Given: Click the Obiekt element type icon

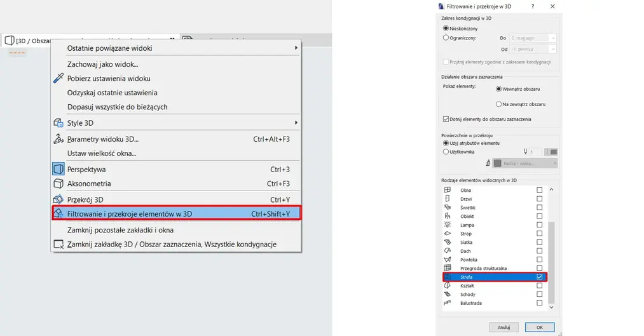Looking at the screenshot, I should point(448,216).
